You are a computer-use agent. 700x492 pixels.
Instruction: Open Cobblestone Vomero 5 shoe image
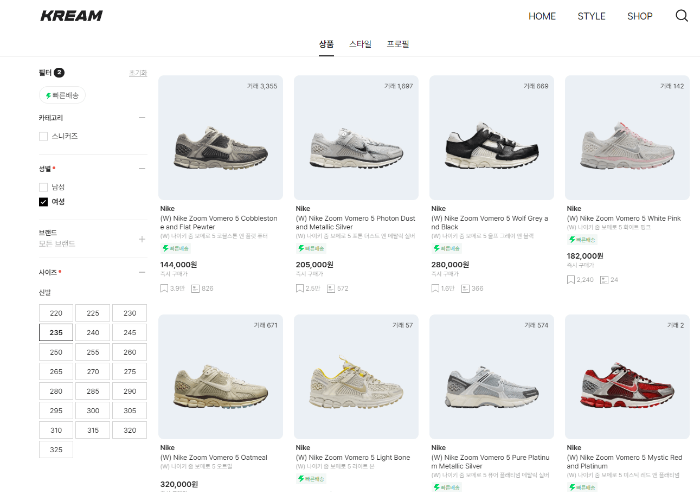(221, 138)
